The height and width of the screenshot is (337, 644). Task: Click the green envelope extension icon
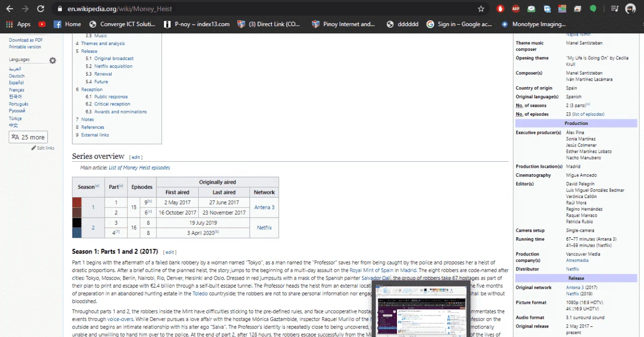pos(531,9)
